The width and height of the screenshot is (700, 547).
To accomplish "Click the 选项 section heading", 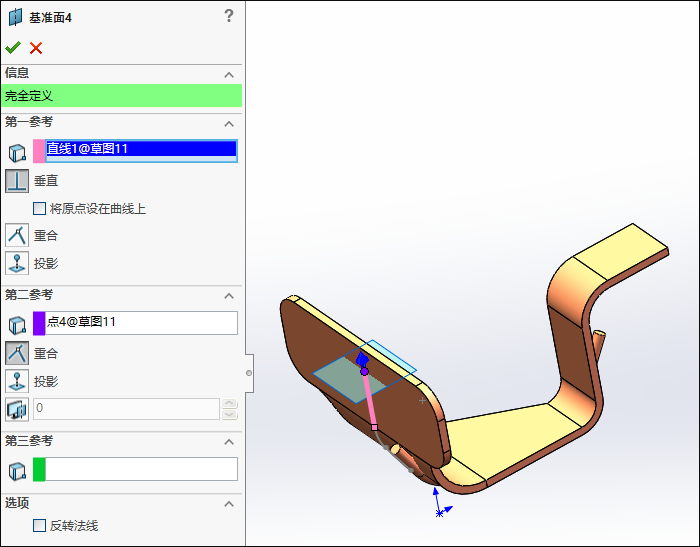I will (17, 503).
